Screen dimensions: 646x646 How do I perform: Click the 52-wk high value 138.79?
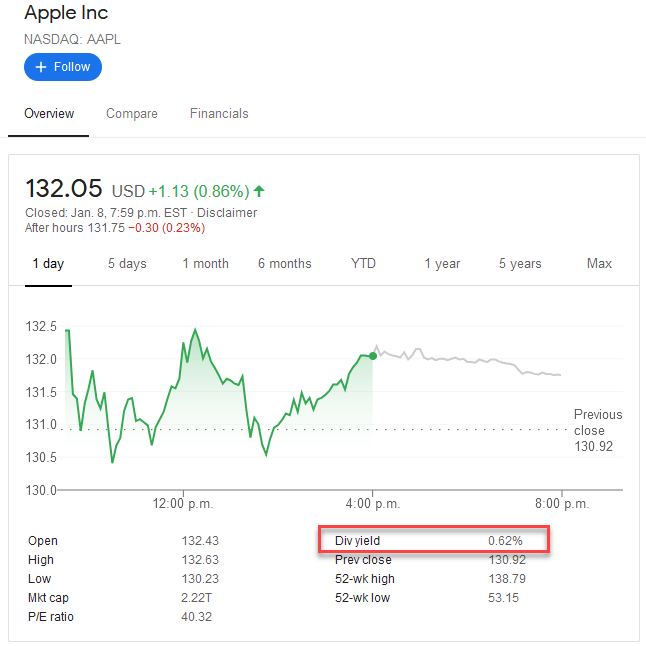coord(507,579)
